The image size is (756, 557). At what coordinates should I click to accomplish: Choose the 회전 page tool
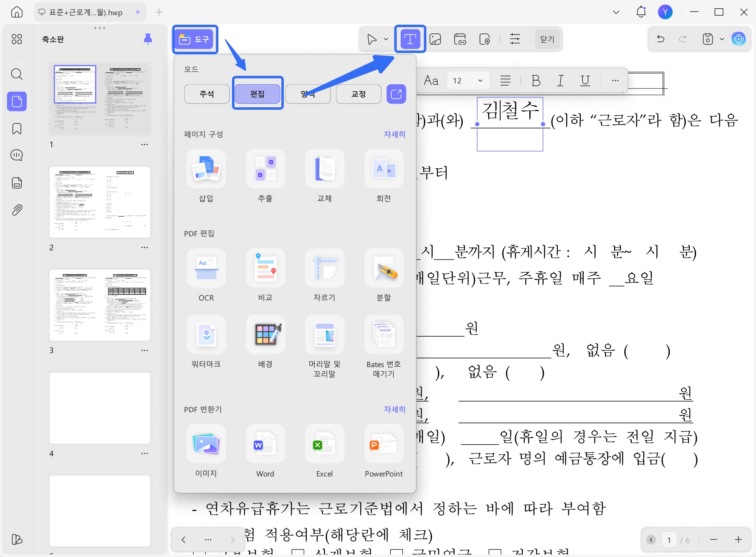[x=384, y=177]
